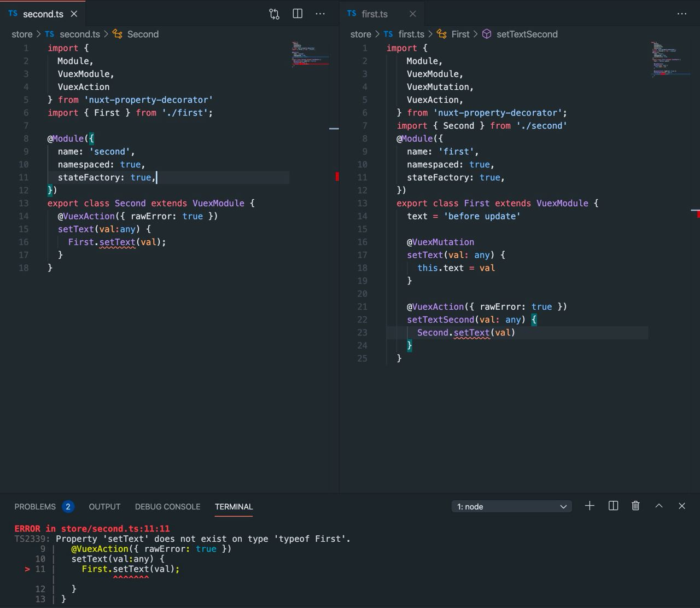Image resolution: width=700 pixels, height=608 pixels.
Task: Click the second.ts minimap
Action: pos(310,54)
